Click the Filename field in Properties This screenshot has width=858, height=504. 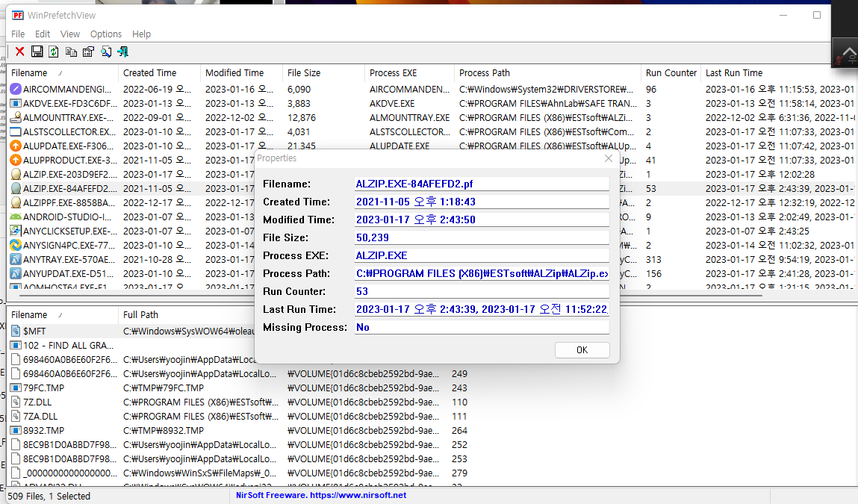tap(482, 184)
